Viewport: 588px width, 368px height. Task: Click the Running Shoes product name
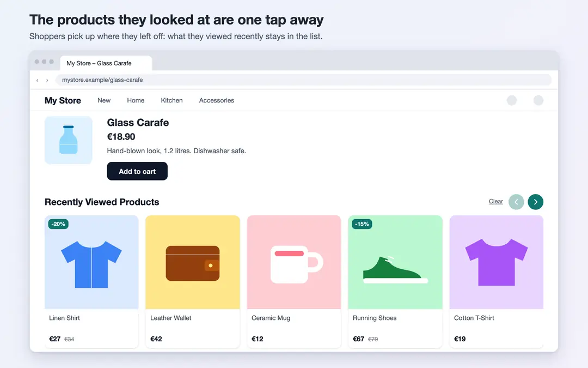(x=375, y=318)
